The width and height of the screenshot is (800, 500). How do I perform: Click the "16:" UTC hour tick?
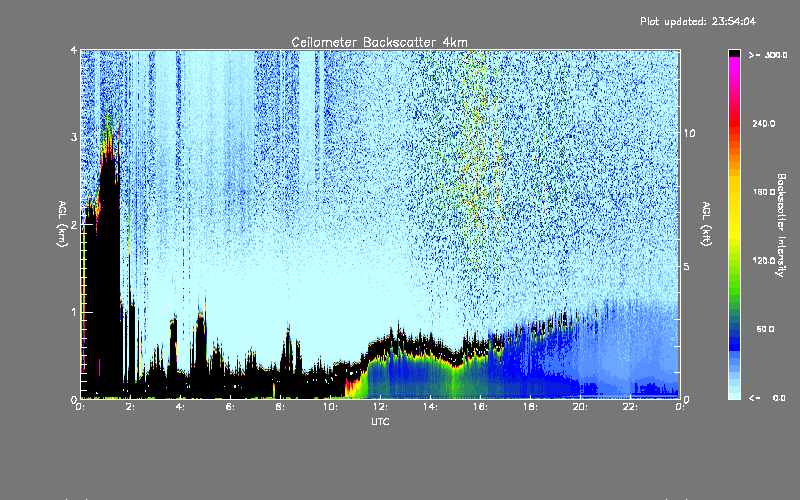[x=480, y=407]
